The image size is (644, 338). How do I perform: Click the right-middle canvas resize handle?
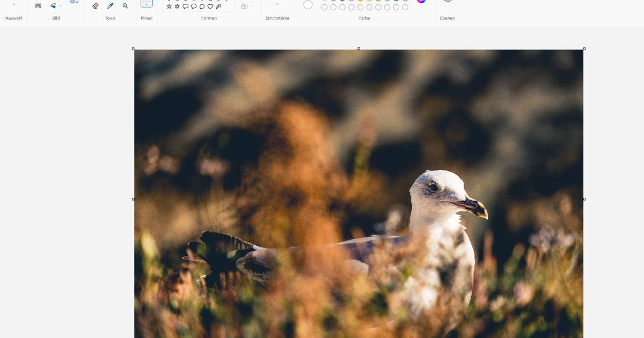click(x=584, y=199)
